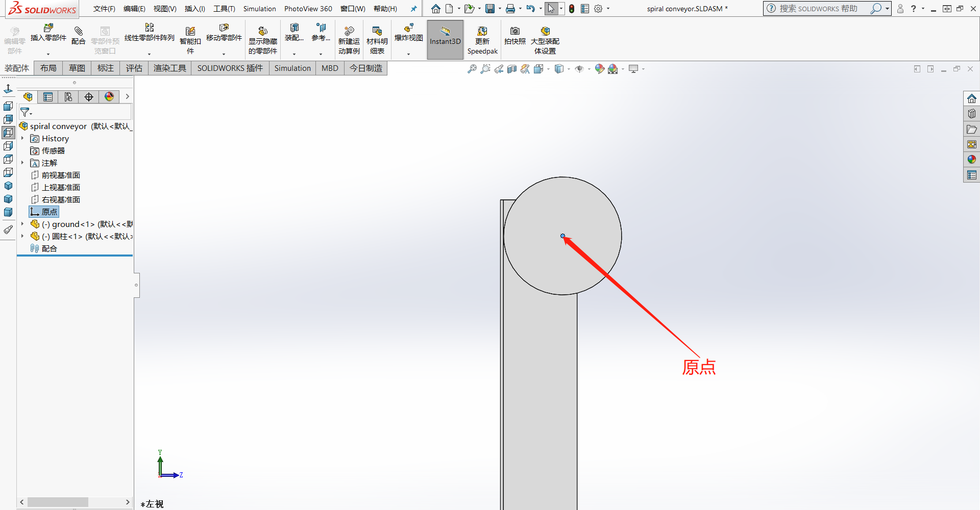Screen dimensions: 980x510
Task: Open Bill of Materials (材料明细表)
Action: [377, 40]
